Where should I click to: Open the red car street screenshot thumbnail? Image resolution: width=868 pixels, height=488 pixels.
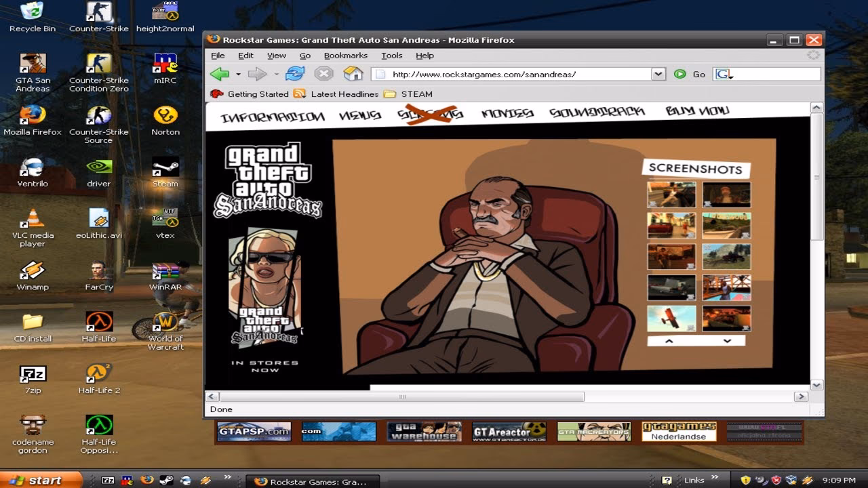click(x=671, y=225)
